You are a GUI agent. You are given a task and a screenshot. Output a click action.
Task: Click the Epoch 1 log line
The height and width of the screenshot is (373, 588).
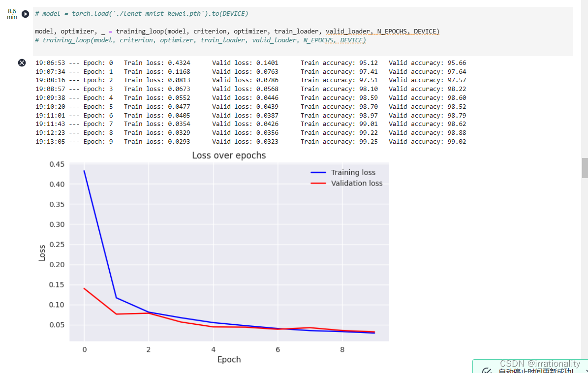click(250, 72)
